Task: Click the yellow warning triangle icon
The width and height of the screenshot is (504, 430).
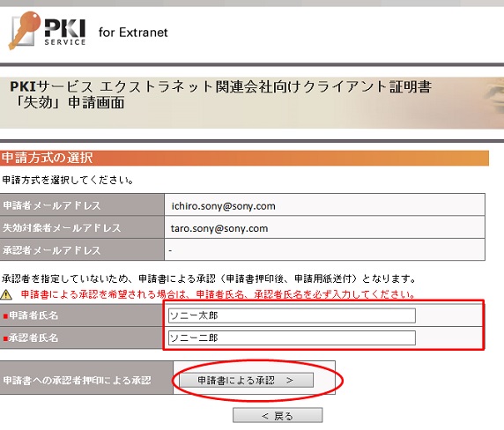Action: click(x=6, y=294)
